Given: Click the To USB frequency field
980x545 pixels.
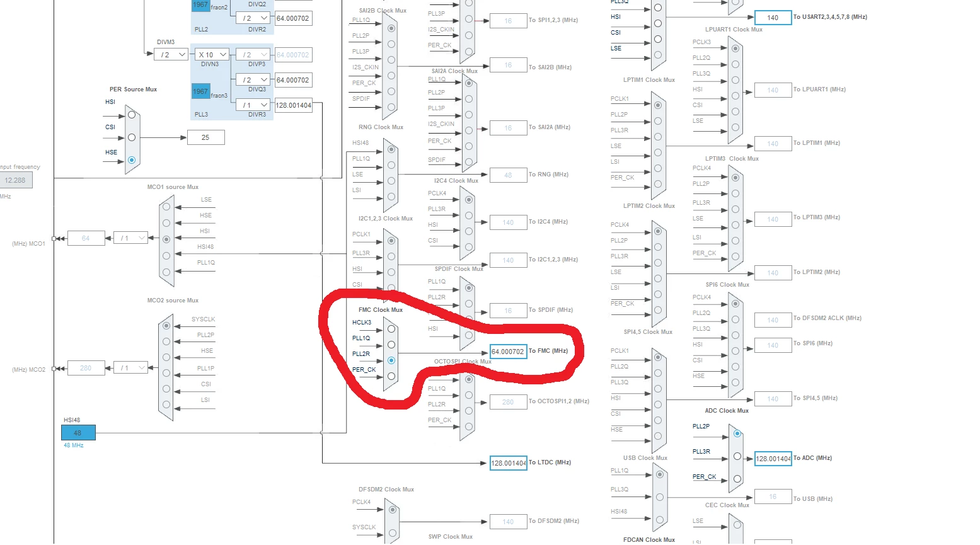Looking at the screenshot, I should click(x=773, y=496).
